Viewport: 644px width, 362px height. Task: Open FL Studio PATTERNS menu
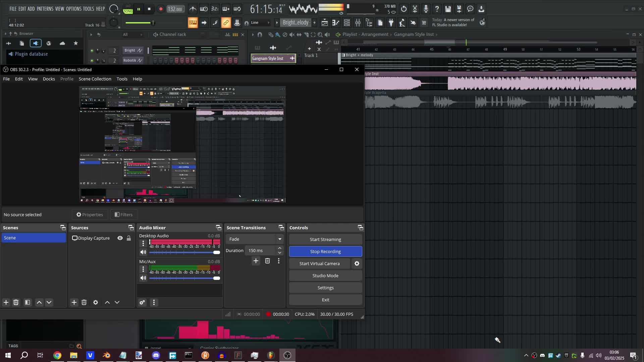[x=45, y=9]
